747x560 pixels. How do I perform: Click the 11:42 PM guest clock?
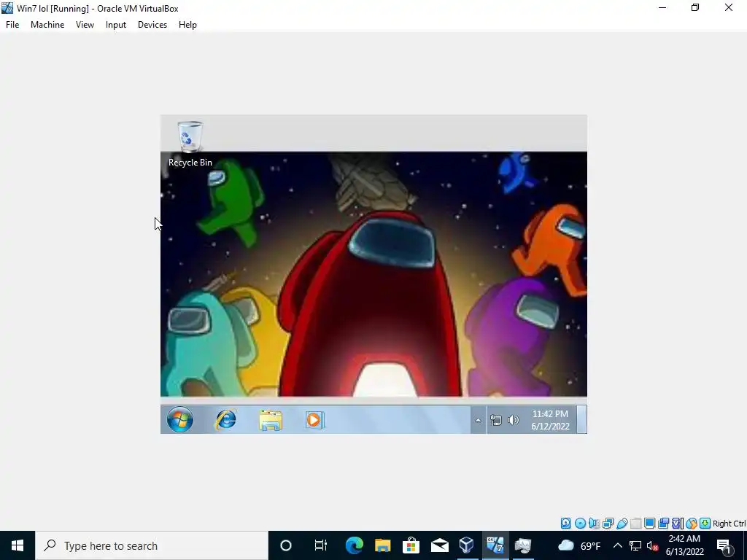550,420
